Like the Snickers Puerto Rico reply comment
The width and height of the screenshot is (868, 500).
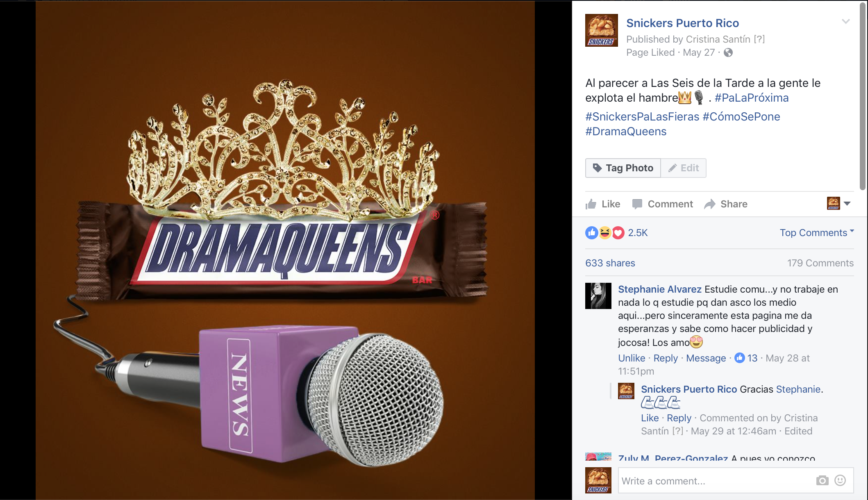650,418
